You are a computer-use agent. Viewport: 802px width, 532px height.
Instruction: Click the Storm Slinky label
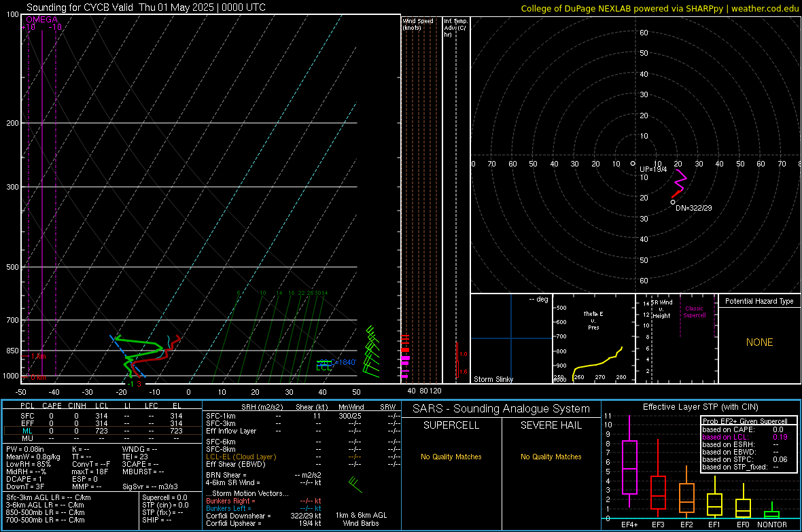[x=493, y=379]
